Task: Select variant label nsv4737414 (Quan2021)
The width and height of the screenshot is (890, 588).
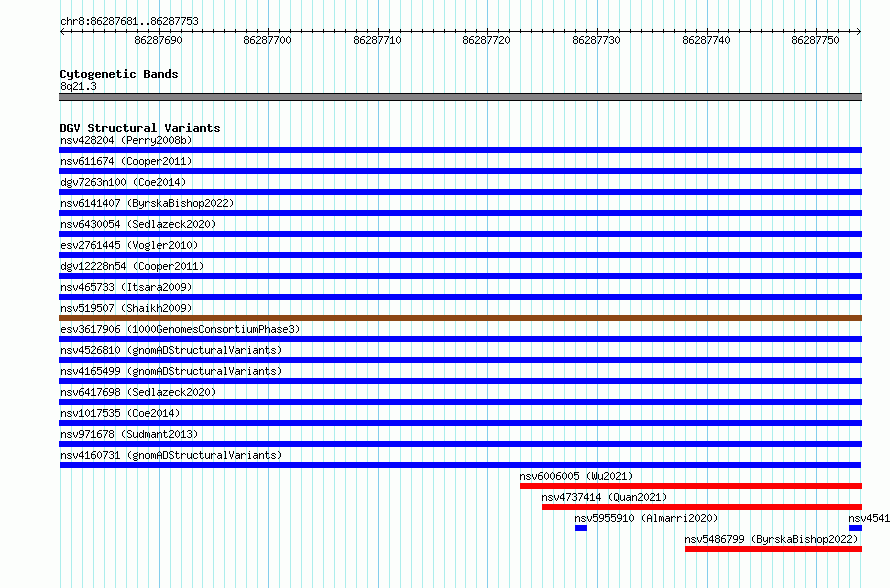Action: pos(604,497)
